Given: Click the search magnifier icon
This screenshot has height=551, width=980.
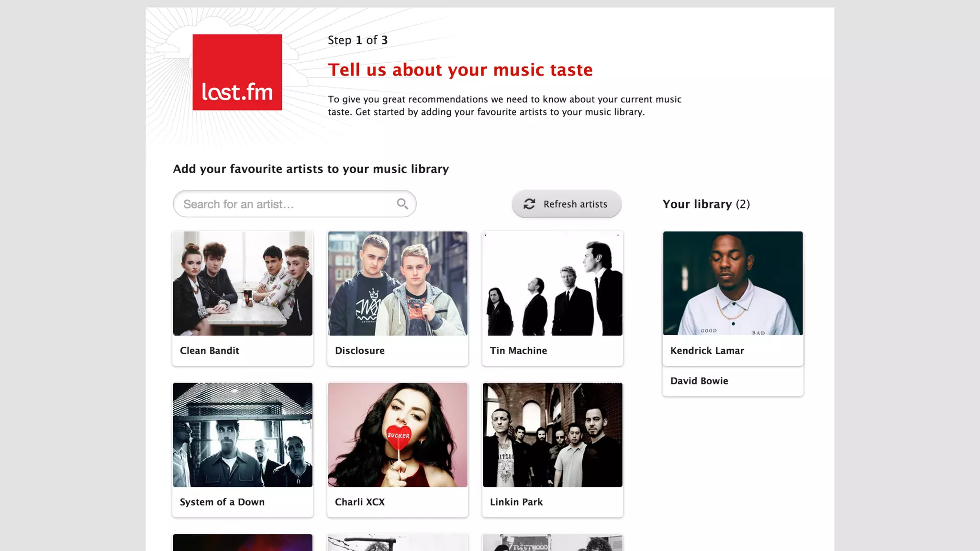Looking at the screenshot, I should point(402,204).
